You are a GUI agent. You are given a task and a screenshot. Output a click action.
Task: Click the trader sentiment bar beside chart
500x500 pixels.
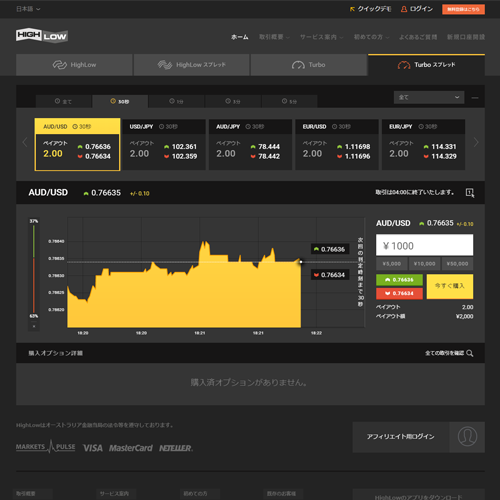(x=34, y=269)
